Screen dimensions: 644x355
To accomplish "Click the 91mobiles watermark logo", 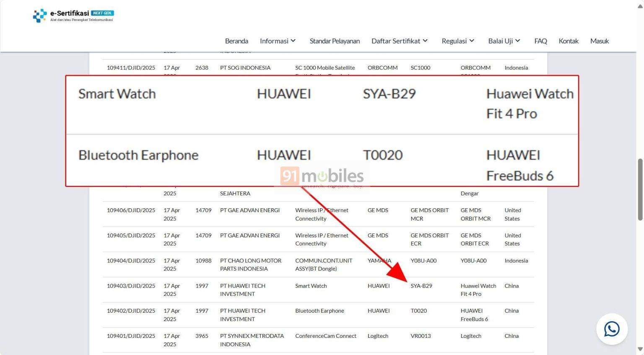I will pyautogui.click(x=323, y=176).
